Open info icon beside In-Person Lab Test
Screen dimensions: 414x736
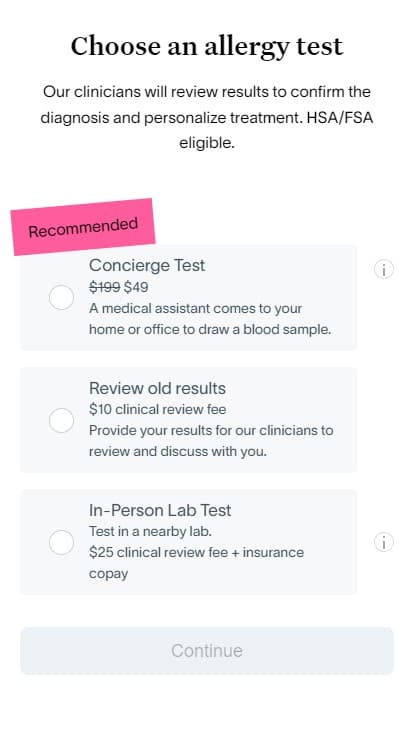tap(383, 542)
